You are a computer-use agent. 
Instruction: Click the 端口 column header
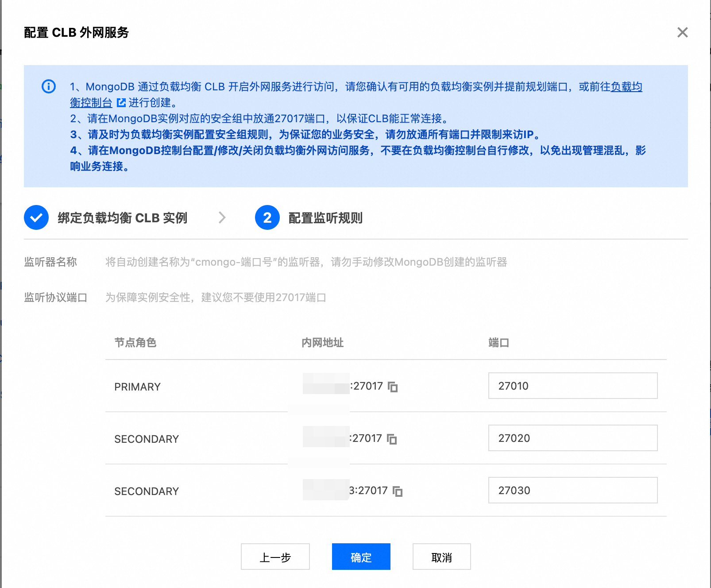point(499,343)
